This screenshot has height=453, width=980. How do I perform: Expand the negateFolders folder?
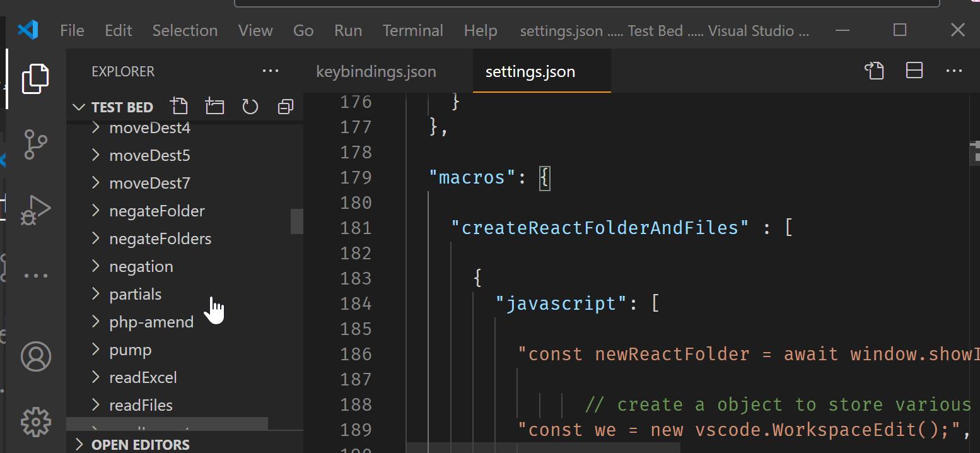point(185,238)
